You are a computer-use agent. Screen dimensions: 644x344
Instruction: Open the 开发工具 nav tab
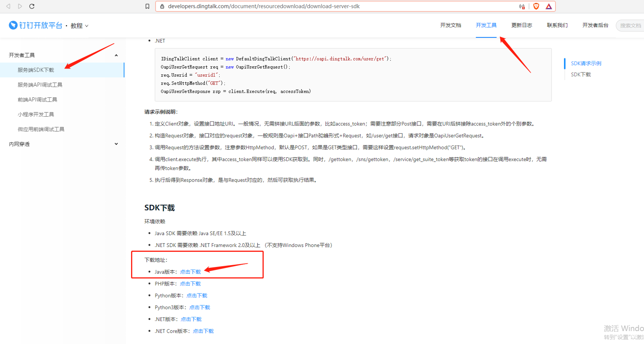486,25
